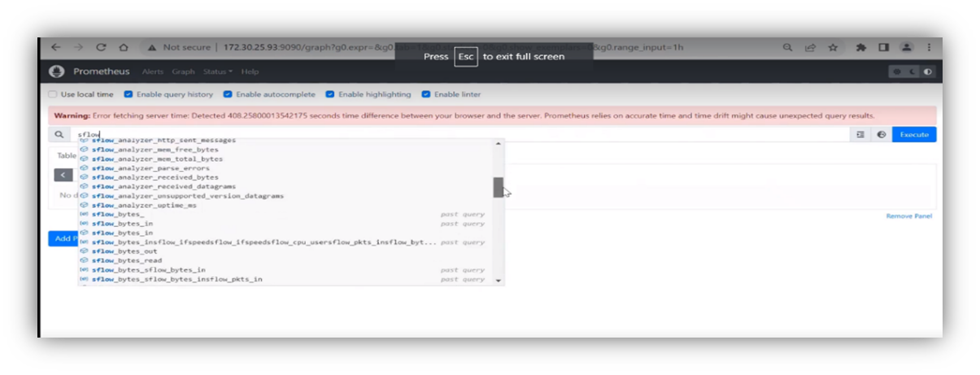Click the Remove Panel link
The width and height of the screenshot is (980, 375).
tap(908, 216)
